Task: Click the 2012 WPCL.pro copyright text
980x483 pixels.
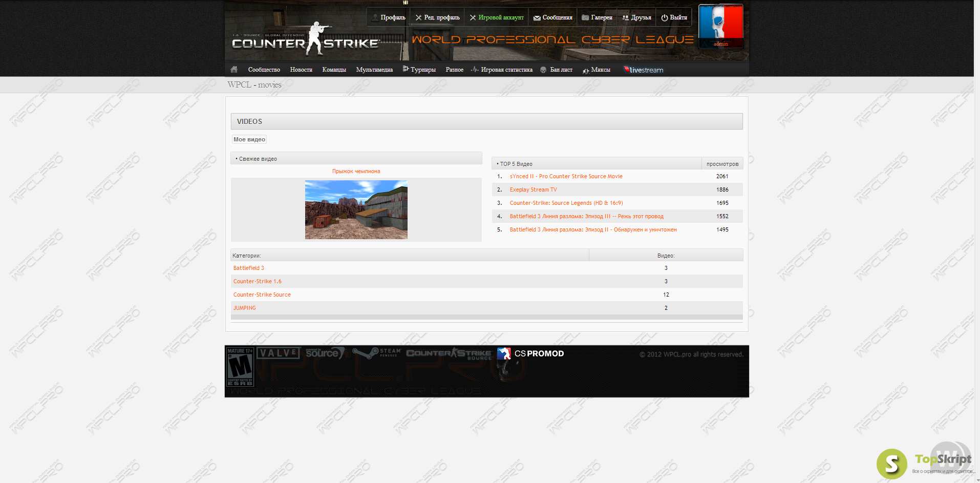Action: (691, 354)
